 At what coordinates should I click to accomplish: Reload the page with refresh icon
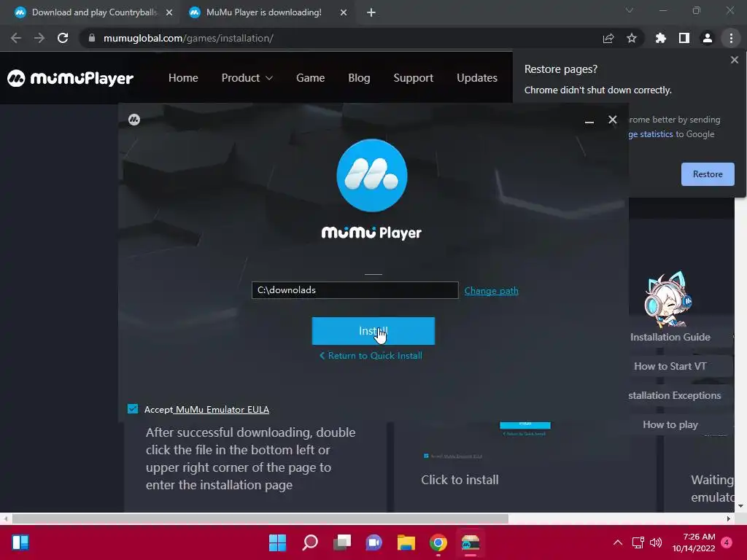click(x=63, y=38)
